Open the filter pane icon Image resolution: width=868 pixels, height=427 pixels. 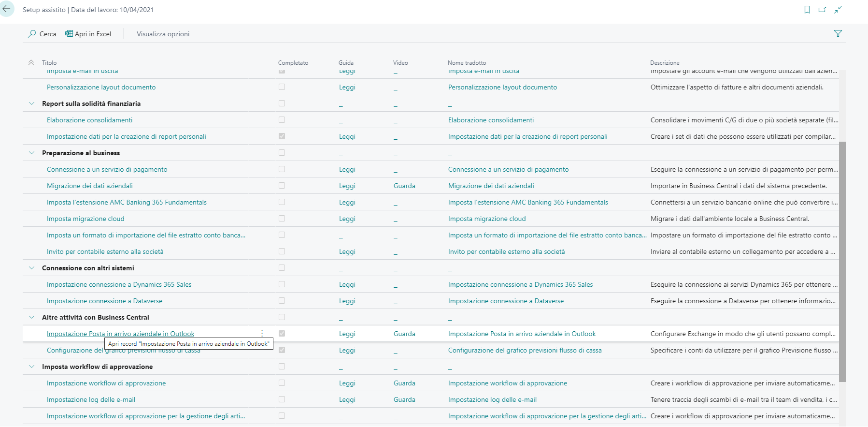pyautogui.click(x=838, y=33)
